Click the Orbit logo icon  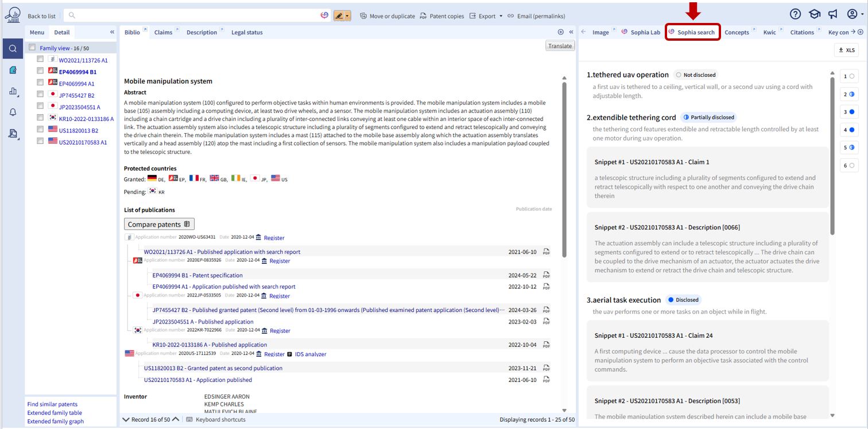(12, 14)
